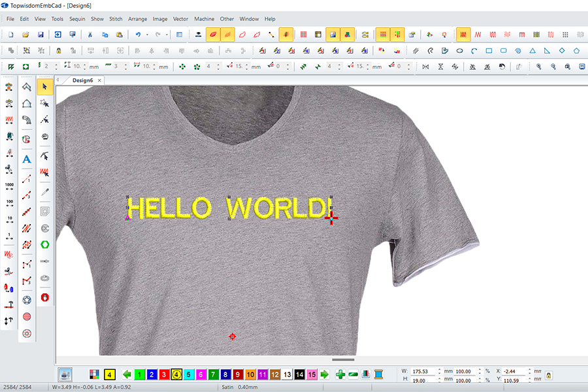Click the green plus add color icon

(x=340, y=374)
